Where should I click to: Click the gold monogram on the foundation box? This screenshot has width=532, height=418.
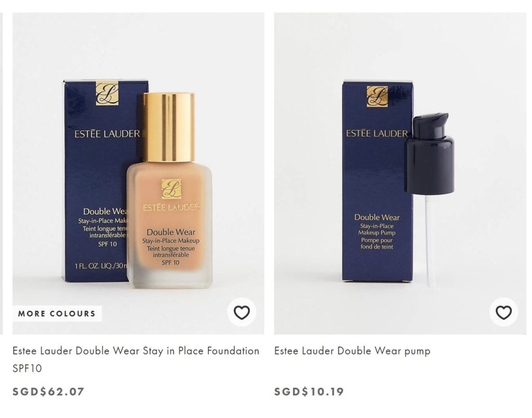pyautogui.click(x=107, y=93)
